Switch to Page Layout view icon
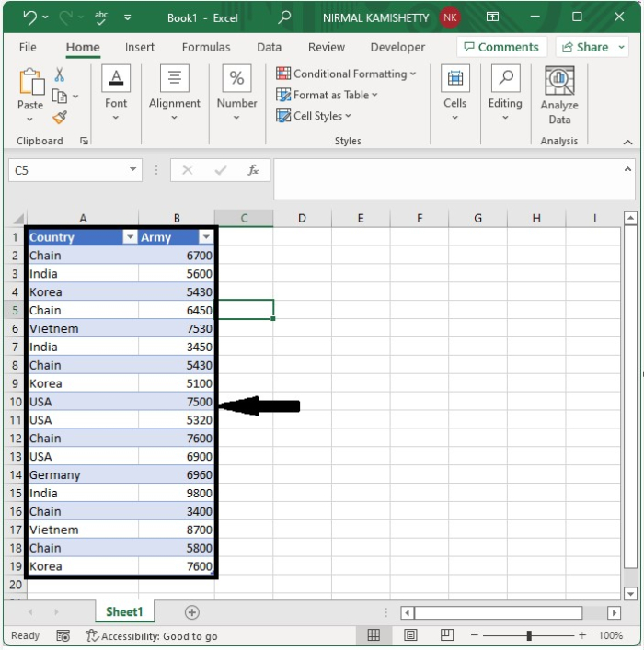This screenshot has height=650, width=644. (x=410, y=635)
